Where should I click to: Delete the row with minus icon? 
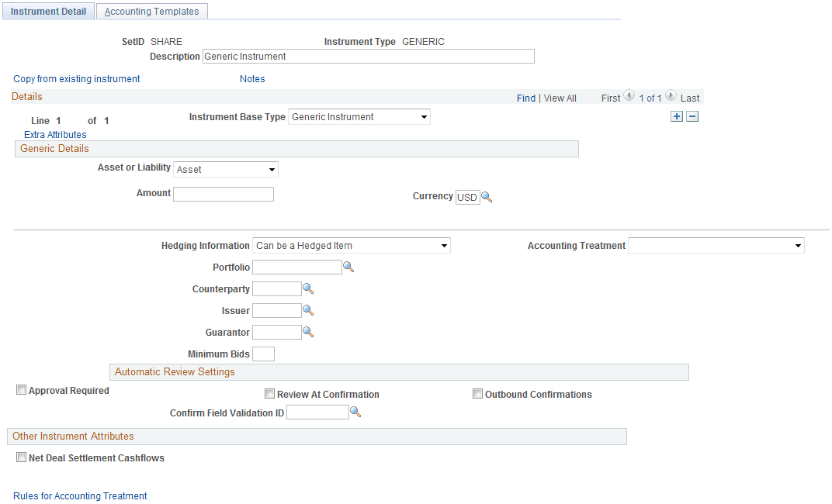pyautogui.click(x=692, y=116)
